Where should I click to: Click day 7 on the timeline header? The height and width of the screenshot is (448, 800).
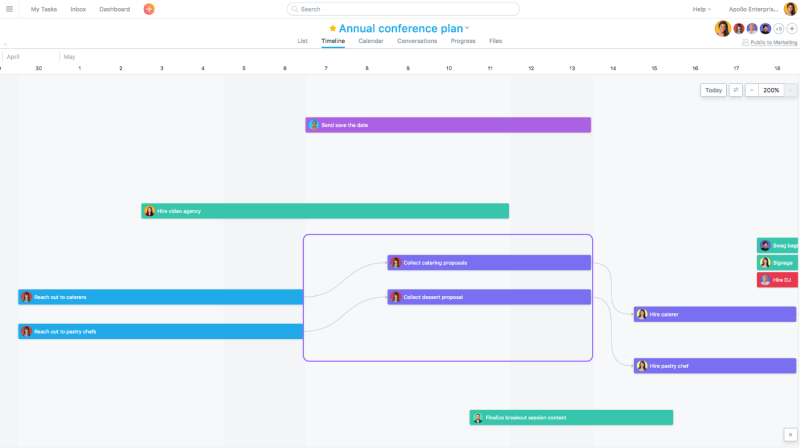click(326, 68)
